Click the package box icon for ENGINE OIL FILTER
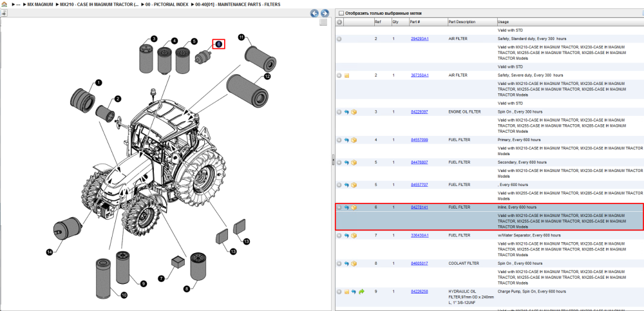This screenshot has width=644, height=311. click(x=354, y=112)
